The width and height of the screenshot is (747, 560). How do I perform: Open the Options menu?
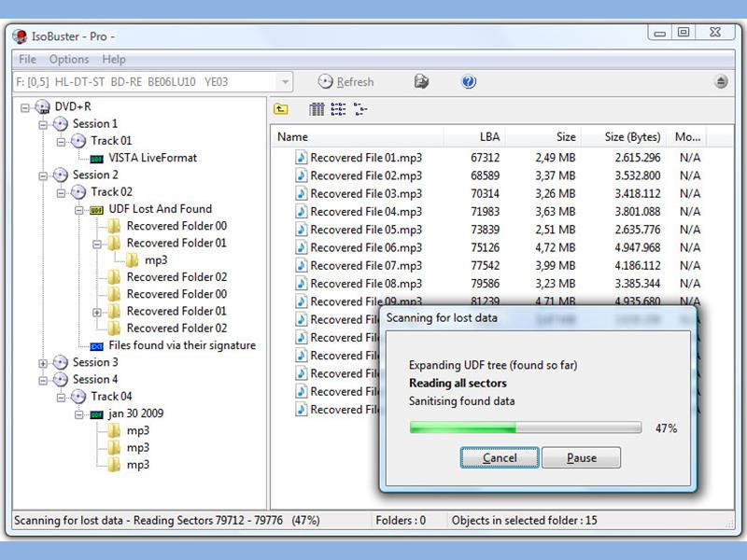71,59
